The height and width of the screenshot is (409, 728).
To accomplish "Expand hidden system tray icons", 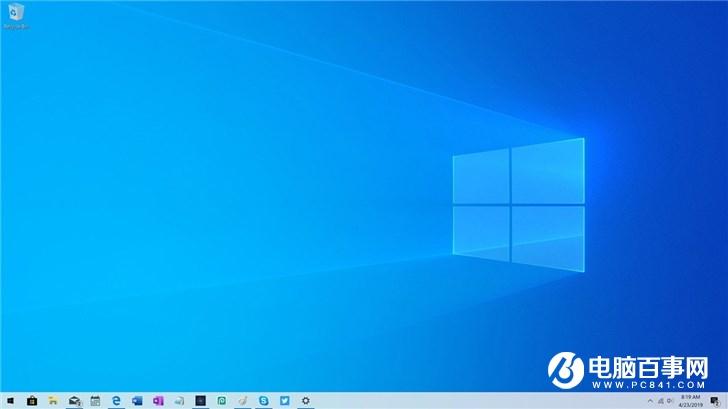I will click(650, 401).
